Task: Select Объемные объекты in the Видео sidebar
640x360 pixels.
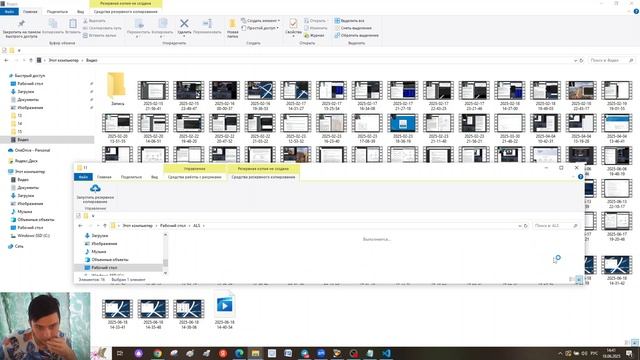Action: point(36,220)
